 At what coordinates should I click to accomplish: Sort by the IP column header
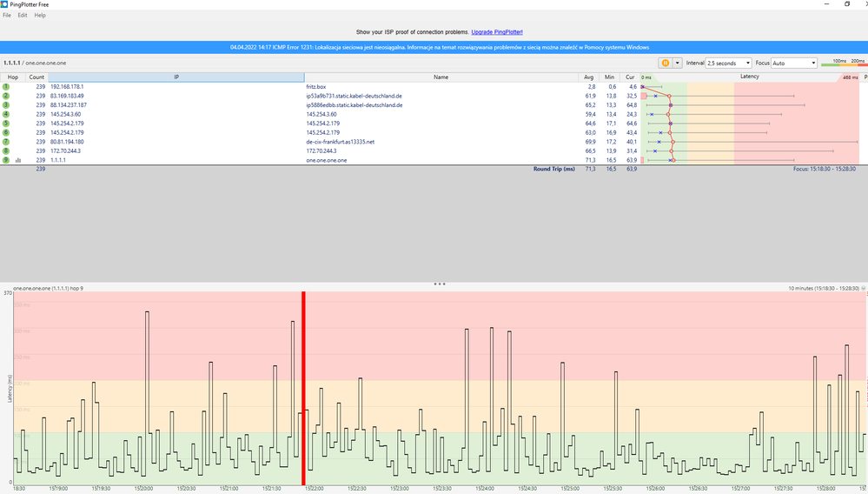tap(176, 77)
